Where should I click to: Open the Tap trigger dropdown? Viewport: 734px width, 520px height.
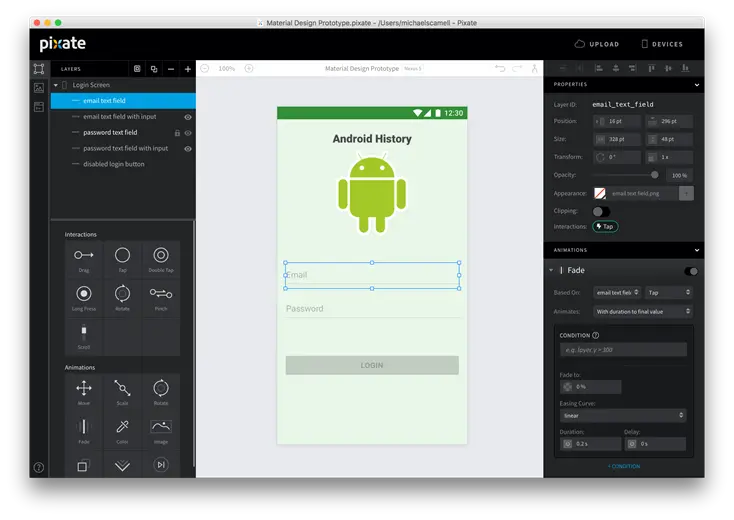click(x=668, y=293)
